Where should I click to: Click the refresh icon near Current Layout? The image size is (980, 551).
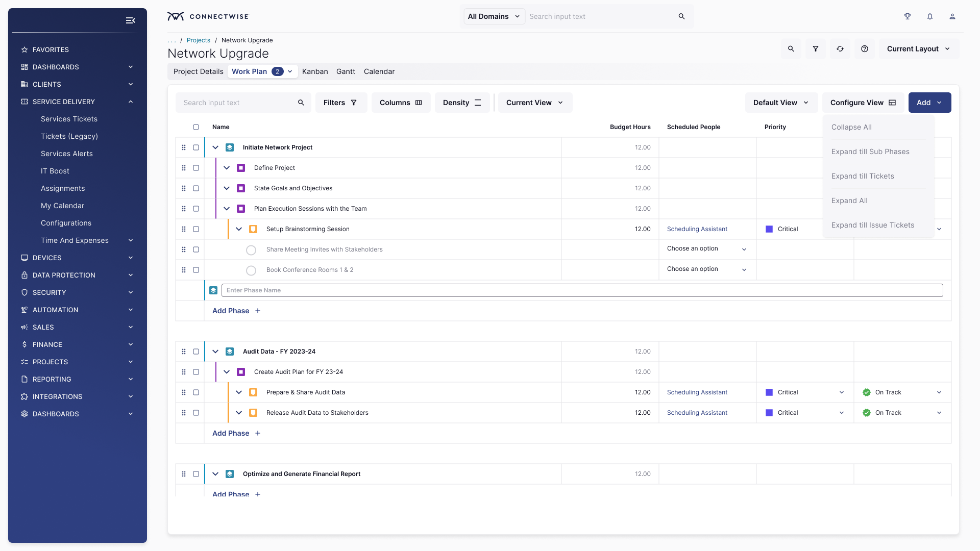840,49
